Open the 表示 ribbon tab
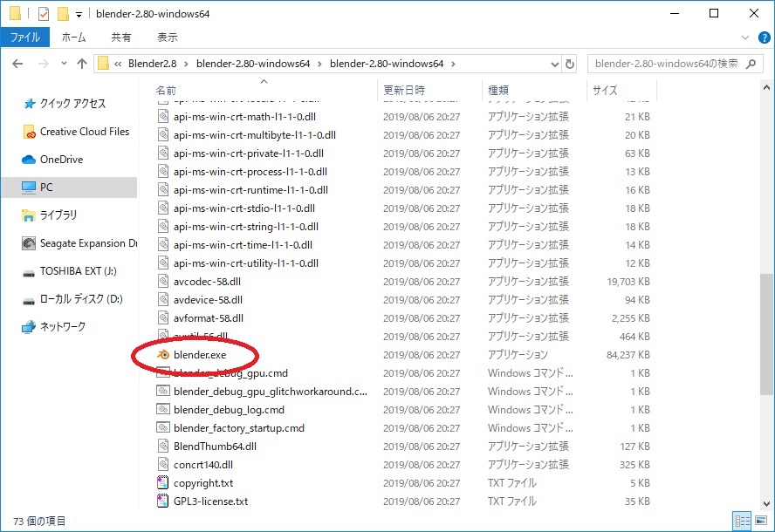775x532 pixels. pyautogui.click(x=168, y=37)
